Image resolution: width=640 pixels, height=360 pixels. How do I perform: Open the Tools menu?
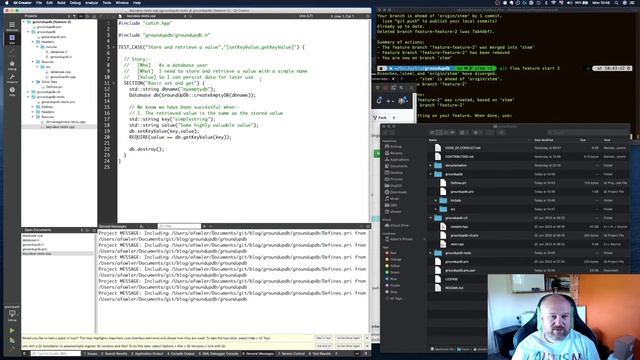click(x=107, y=3)
